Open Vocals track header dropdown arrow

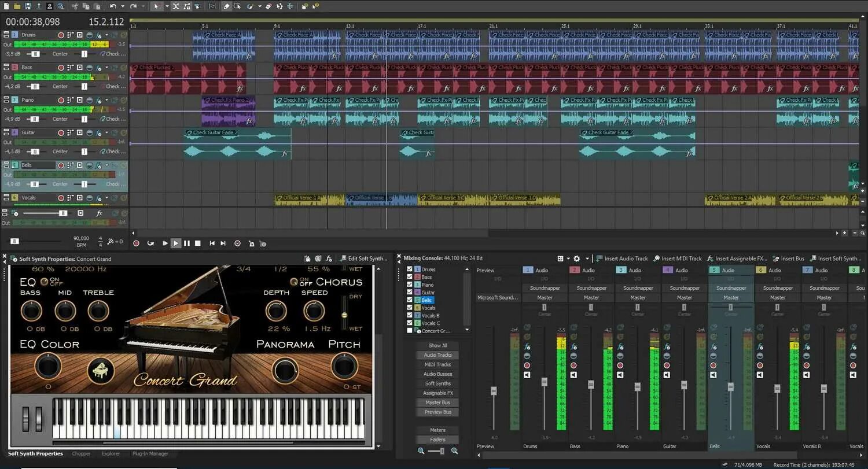point(106,198)
